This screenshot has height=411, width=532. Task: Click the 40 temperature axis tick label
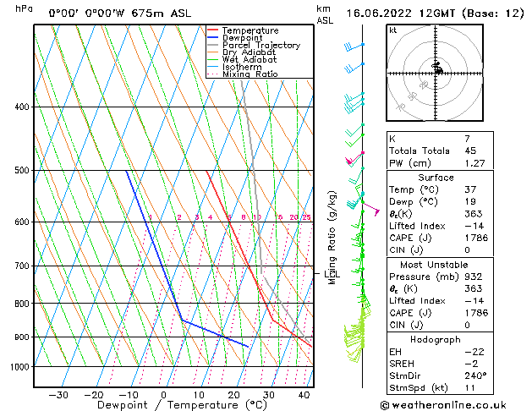(x=304, y=395)
